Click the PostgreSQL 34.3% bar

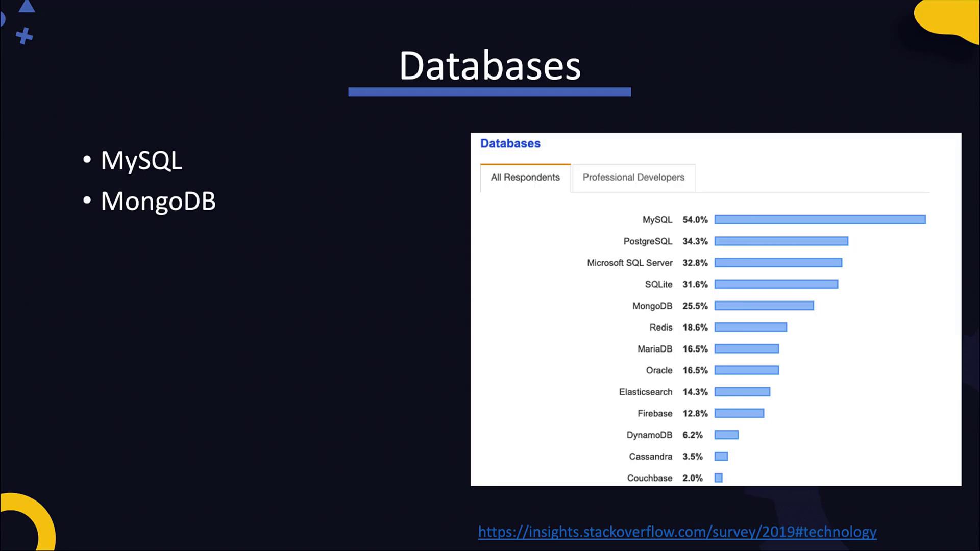(781, 241)
